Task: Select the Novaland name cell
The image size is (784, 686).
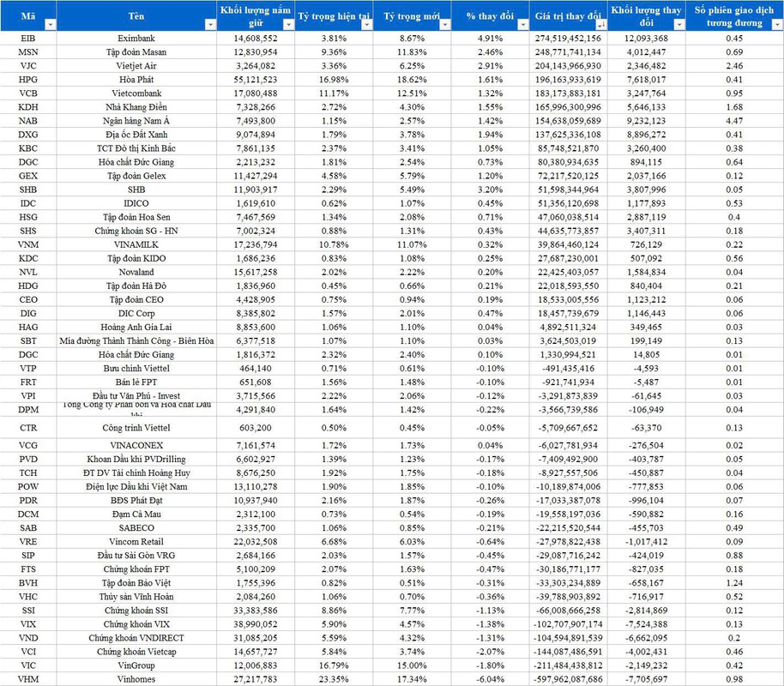Action: click(136, 272)
